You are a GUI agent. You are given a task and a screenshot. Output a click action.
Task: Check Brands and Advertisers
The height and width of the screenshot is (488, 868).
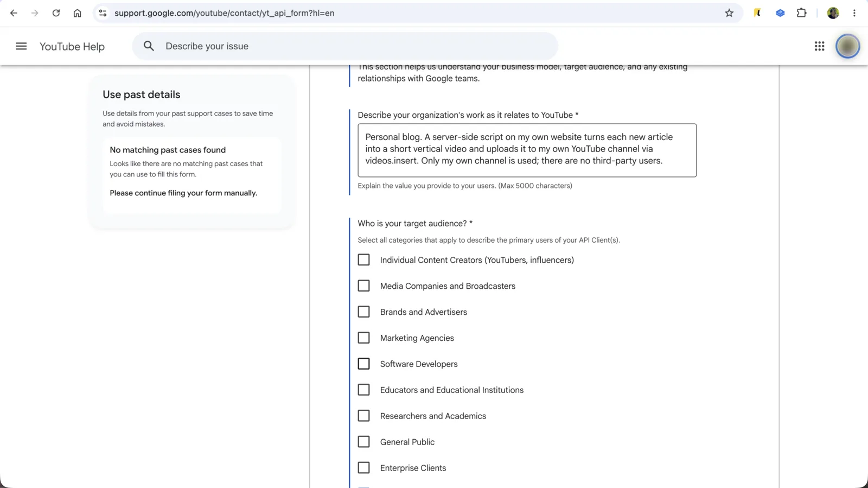click(363, 312)
